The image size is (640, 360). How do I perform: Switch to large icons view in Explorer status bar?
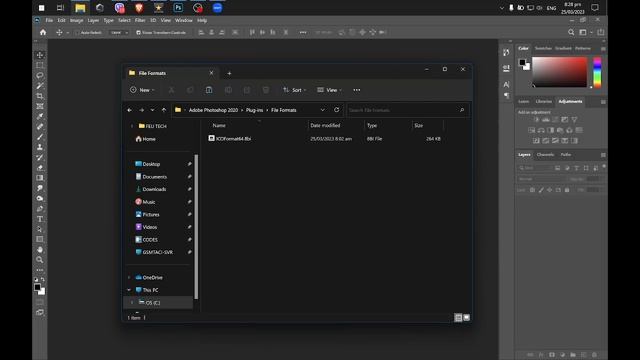pos(466,318)
